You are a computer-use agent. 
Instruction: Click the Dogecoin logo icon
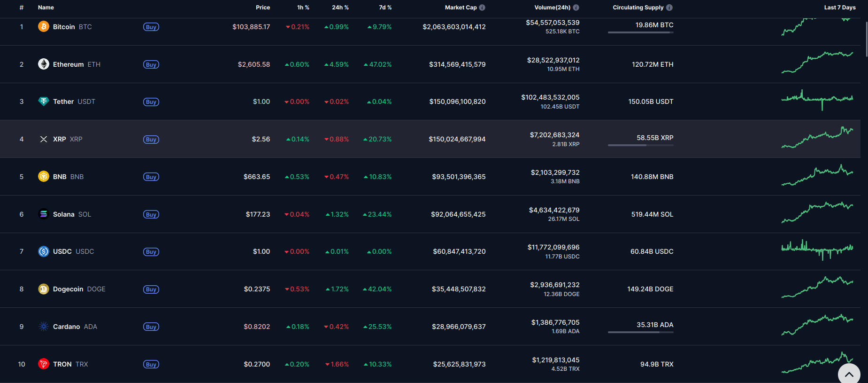(44, 289)
